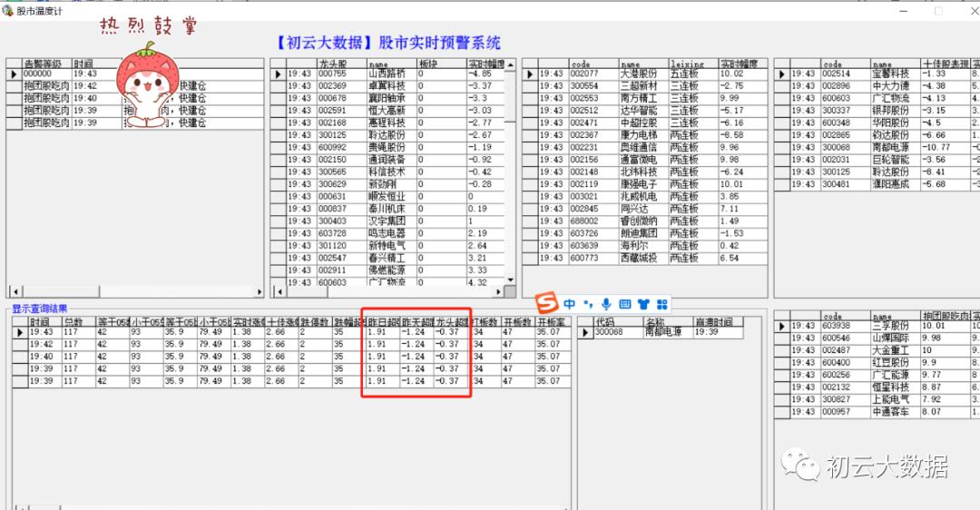Sort by 板块 column header

point(441,64)
